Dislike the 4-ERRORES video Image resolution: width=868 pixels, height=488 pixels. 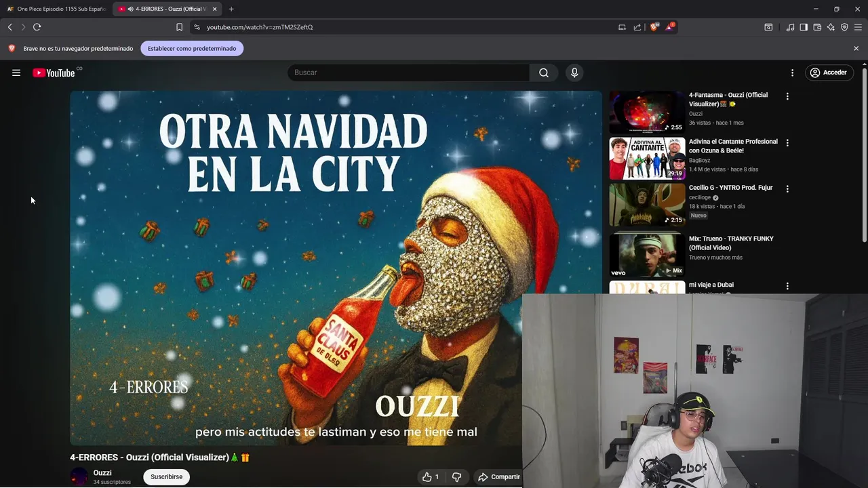point(456,477)
